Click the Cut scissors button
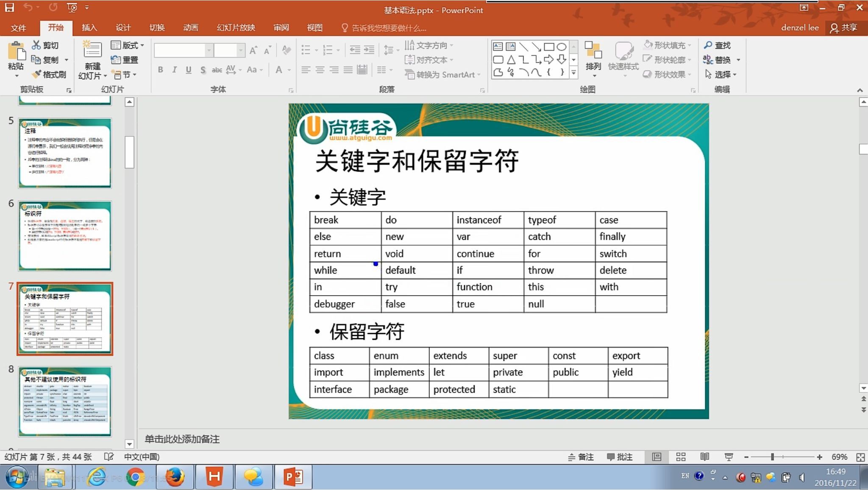 pyautogui.click(x=45, y=45)
